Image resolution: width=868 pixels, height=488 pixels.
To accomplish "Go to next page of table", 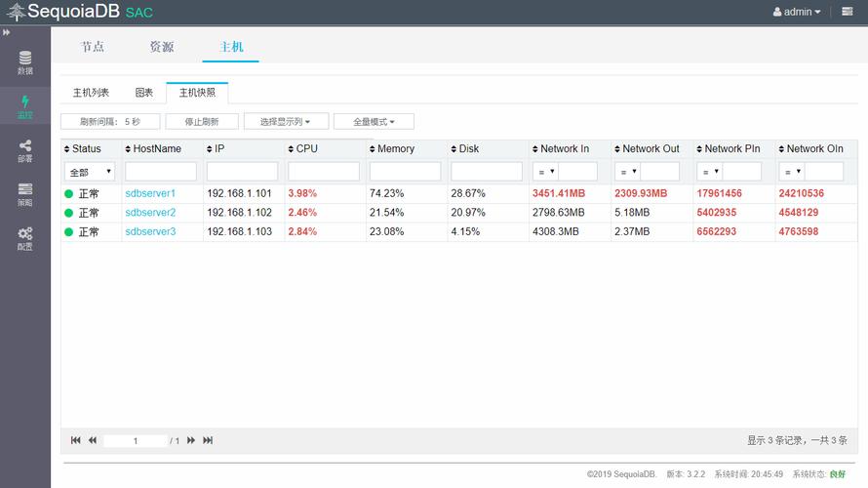I will tap(191, 440).
